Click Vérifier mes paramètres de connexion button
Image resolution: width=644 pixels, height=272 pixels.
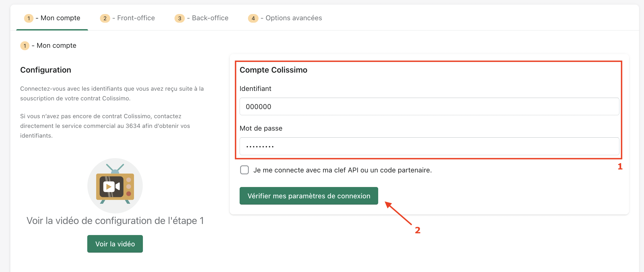tap(309, 196)
